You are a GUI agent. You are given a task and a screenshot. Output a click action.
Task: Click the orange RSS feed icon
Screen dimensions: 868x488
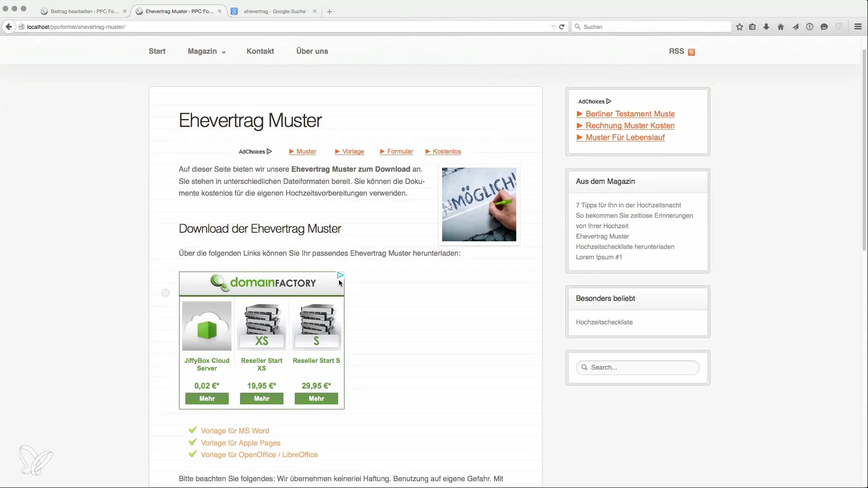[x=691, y=52]
